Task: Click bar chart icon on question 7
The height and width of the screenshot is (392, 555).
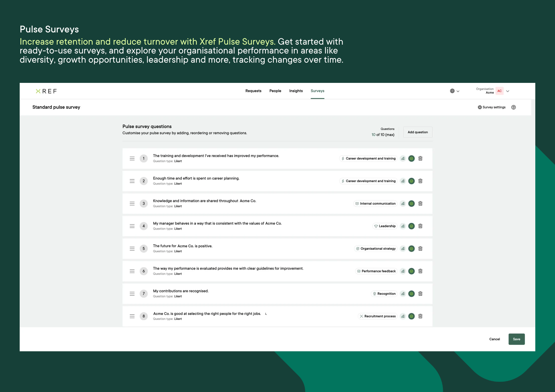Action: pyautogui.click(x=403, y=294)
